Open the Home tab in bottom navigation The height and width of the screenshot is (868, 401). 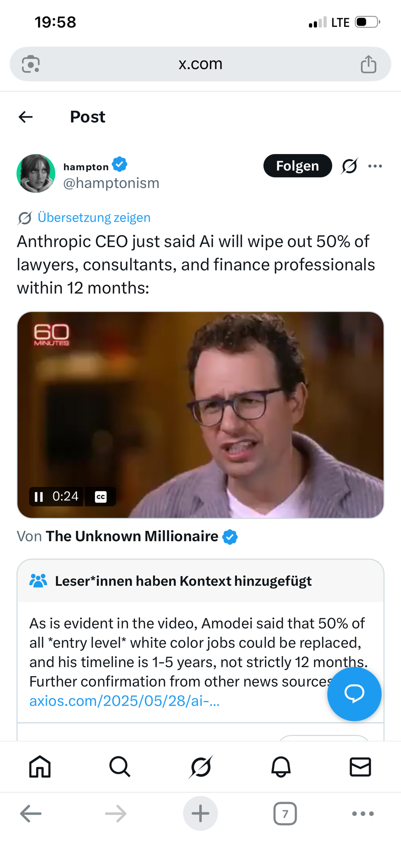40,766
